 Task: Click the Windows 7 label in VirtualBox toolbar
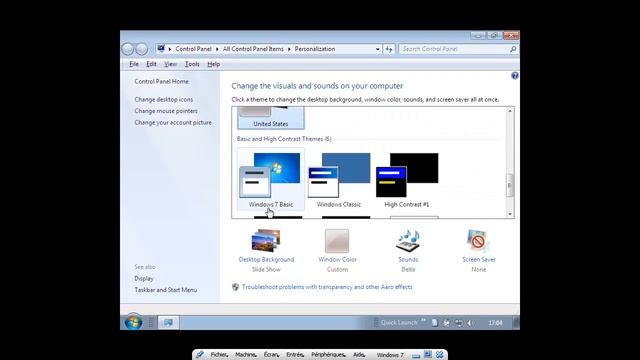390,355
